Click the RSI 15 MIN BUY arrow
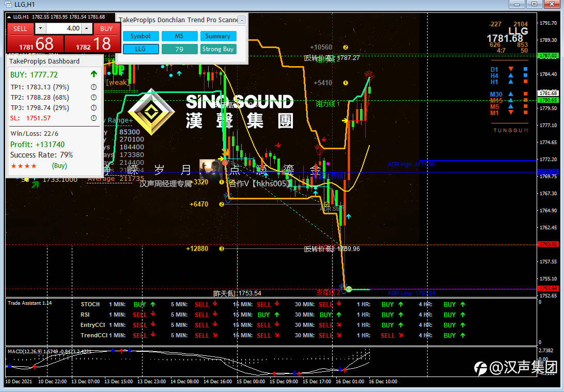The image size is (564, 392). coord(277,315)
